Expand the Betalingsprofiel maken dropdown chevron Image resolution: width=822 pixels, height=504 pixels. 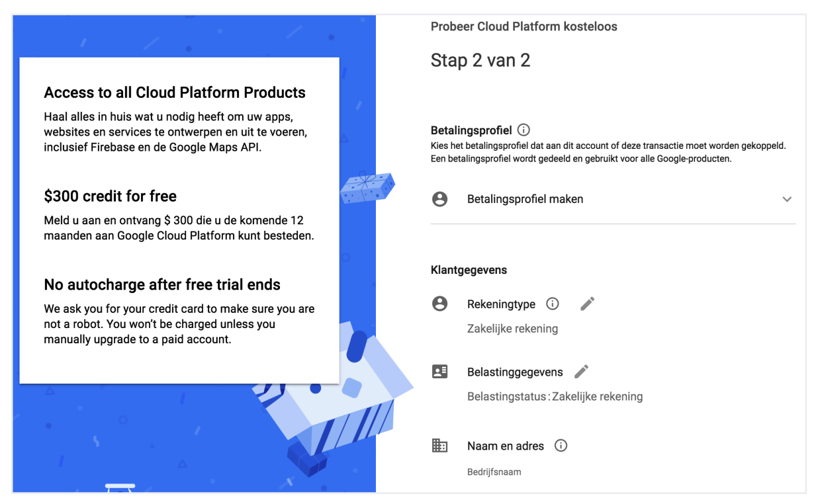coord(786,199)
